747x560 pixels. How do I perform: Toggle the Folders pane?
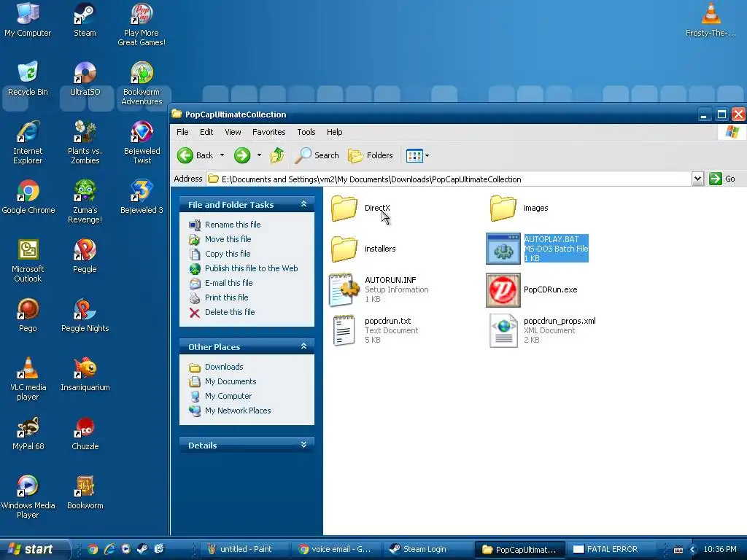pyautogui.click(x=370, y=155)
